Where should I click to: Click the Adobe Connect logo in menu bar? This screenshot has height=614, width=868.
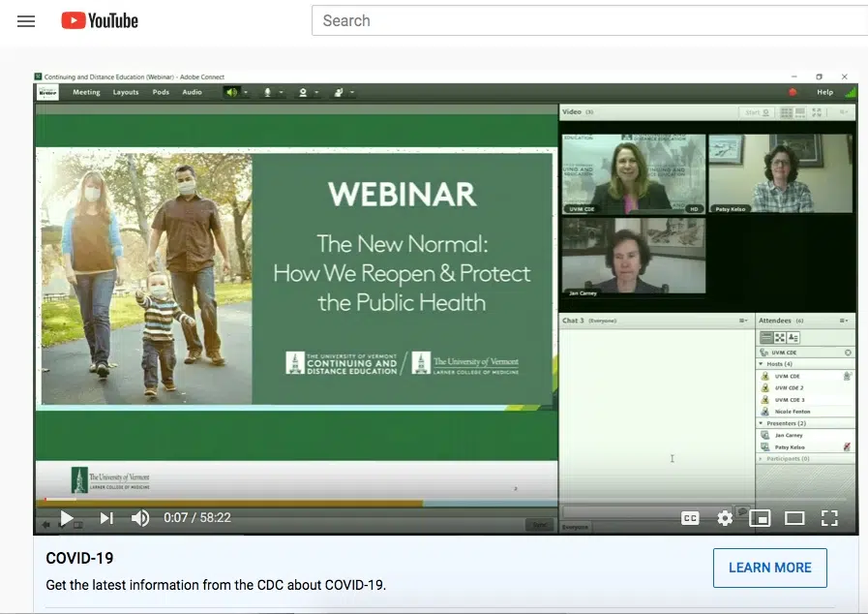tap(47, 92)
